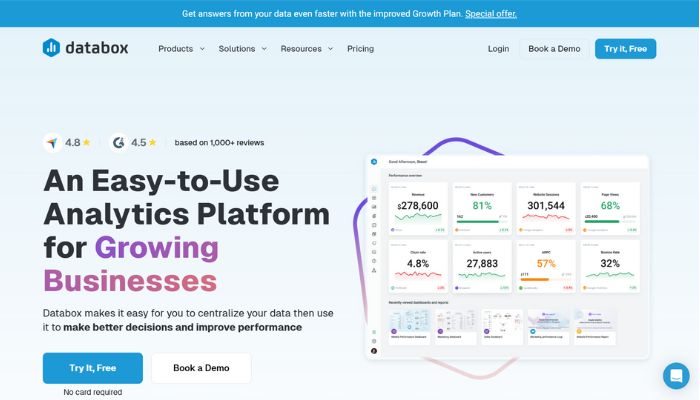Click the Page Views 68% card
Viewport: 700px width, 400px height.
[x=610, y=208]
